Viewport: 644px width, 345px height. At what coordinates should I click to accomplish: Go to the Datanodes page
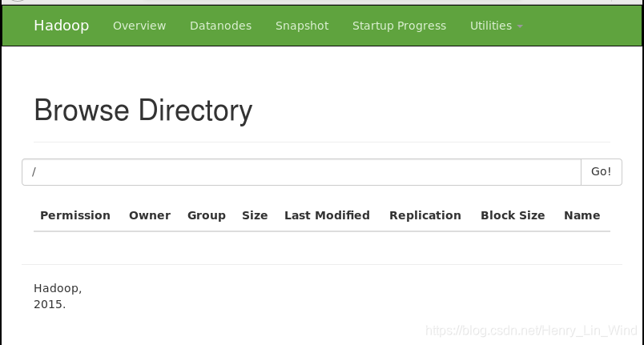click(x=220, y=26)
